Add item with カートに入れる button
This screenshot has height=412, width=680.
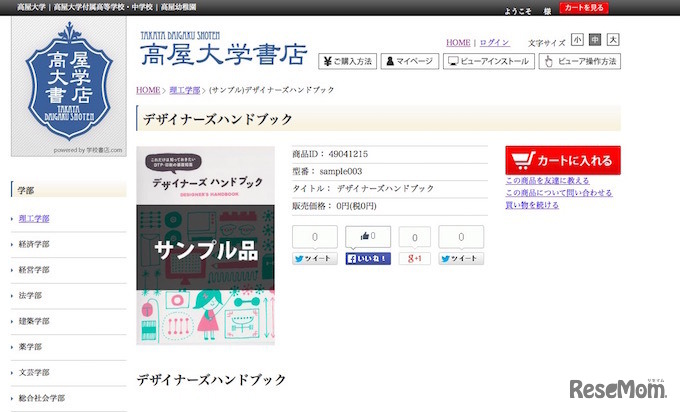click(563, 160)
